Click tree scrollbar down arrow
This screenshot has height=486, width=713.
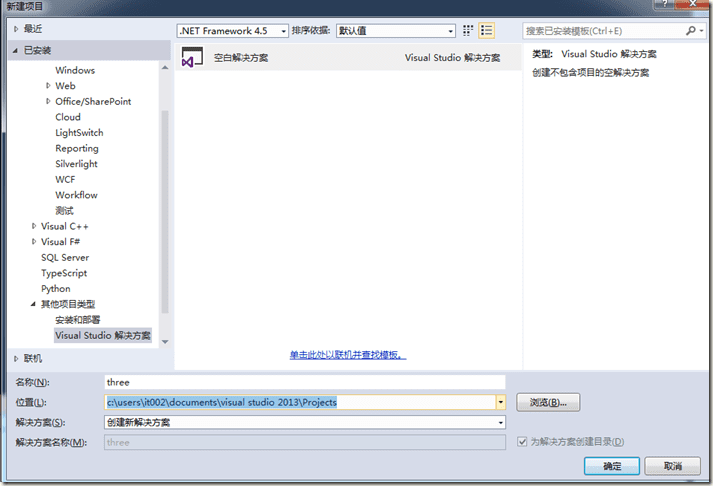(165, 342)
